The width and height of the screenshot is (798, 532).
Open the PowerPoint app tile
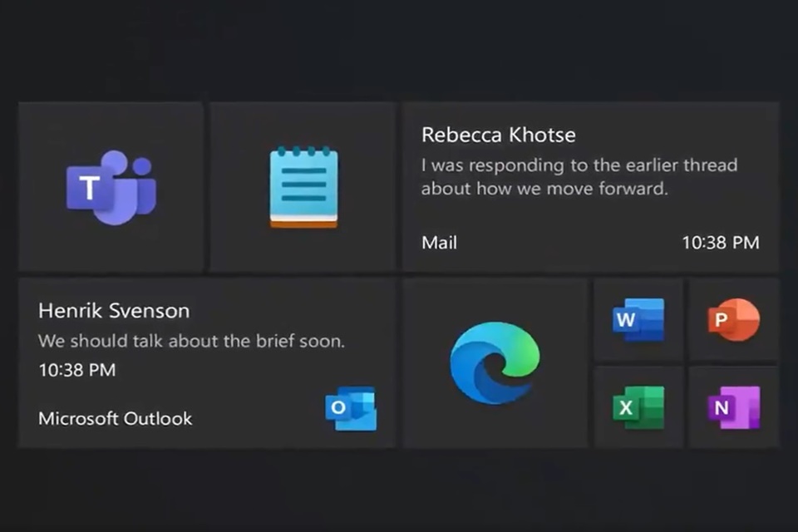coord(733,320)
